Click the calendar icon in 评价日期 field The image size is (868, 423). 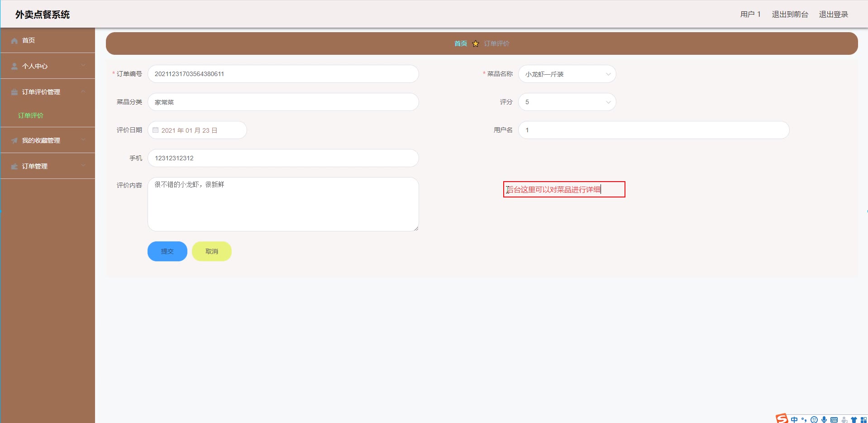[155, 130]
